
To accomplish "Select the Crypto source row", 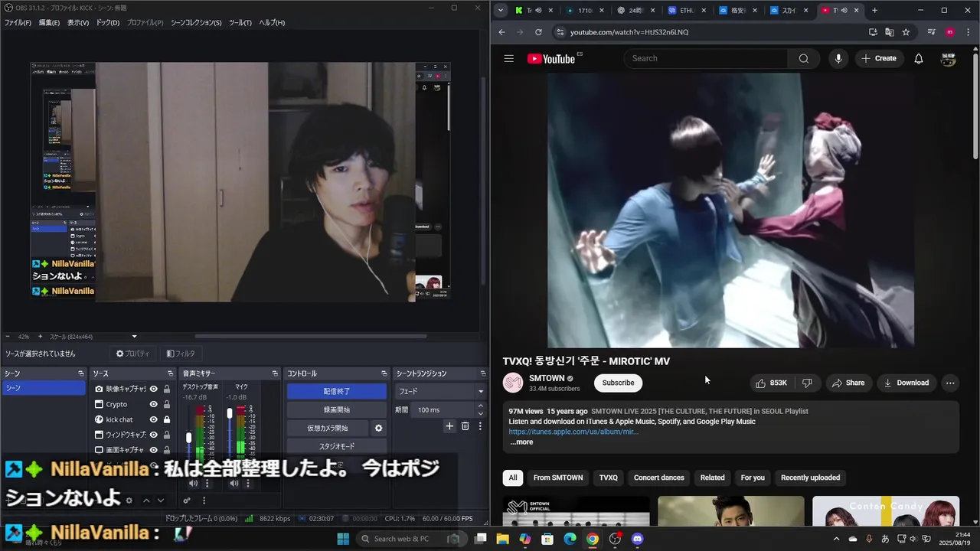I will click(133, 404).
